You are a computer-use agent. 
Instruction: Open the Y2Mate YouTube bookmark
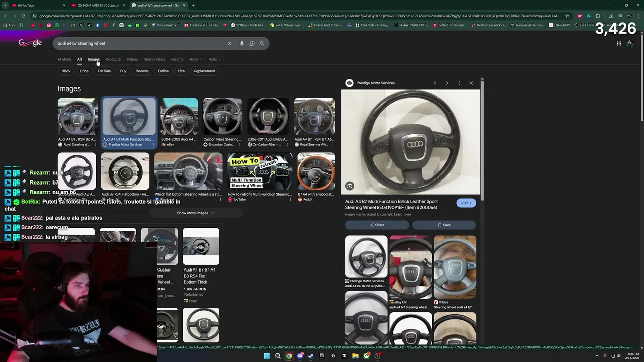[249, 25]
